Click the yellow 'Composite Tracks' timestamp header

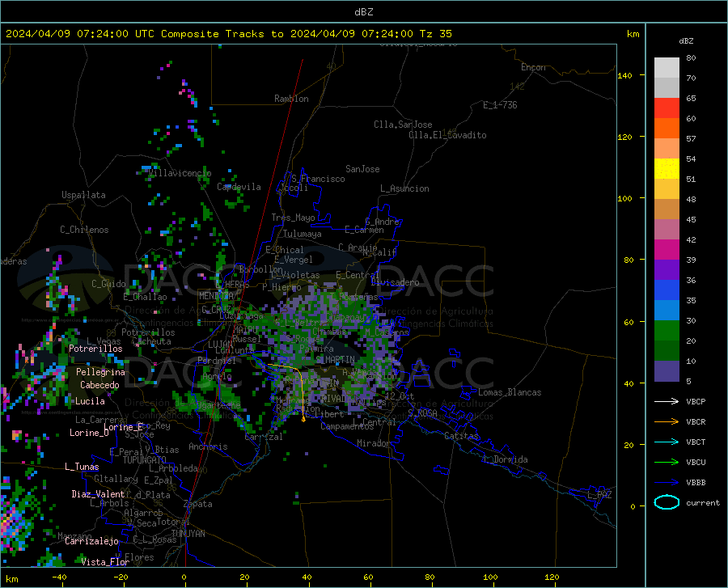228,34
